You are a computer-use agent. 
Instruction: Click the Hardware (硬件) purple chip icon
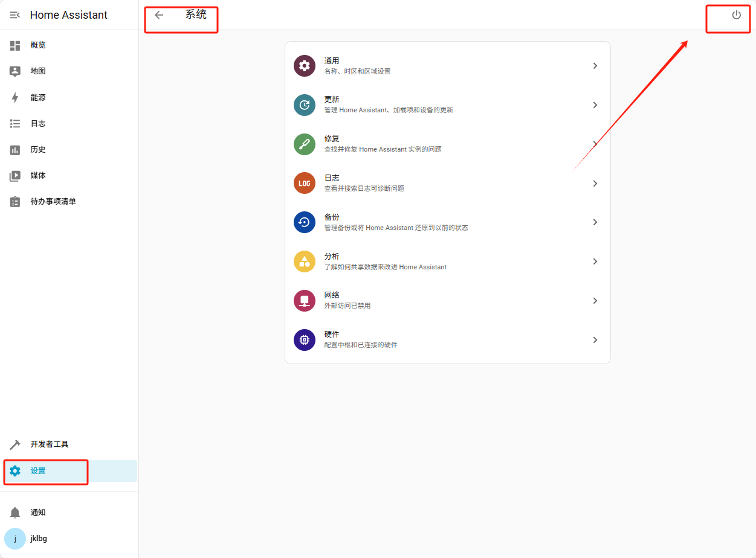305,340
